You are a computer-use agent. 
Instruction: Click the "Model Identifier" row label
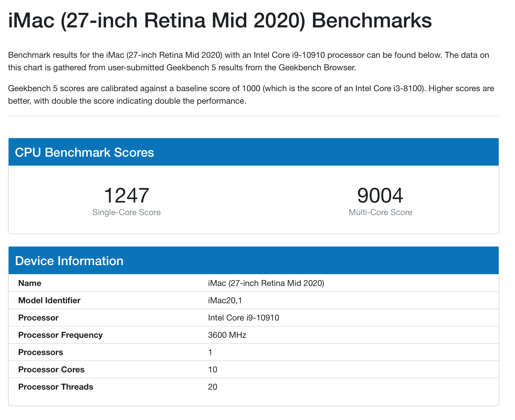(49, 300)
